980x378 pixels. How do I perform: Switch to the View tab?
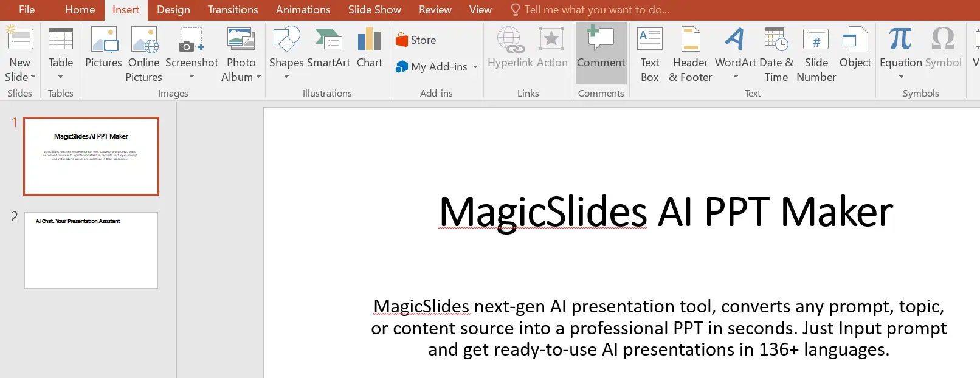480,10
